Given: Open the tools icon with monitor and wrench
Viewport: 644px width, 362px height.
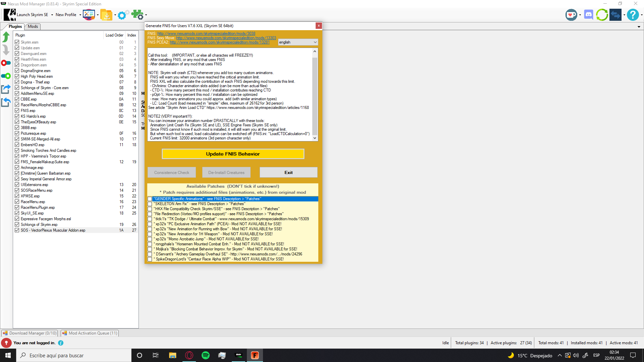Looking at the screenshot, I should pyautogui.click(x=89, y=15).
